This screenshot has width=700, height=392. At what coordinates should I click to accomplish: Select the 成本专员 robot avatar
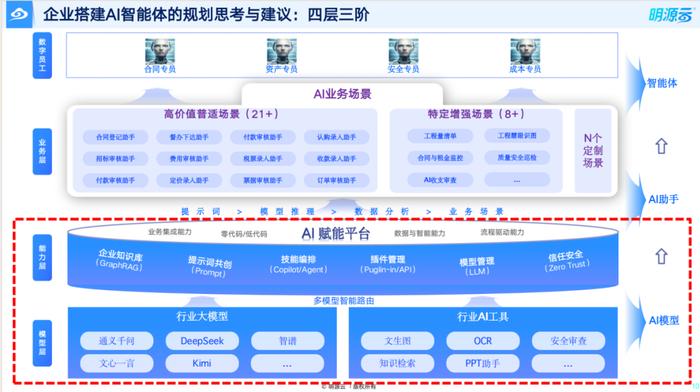pos(525,51)
